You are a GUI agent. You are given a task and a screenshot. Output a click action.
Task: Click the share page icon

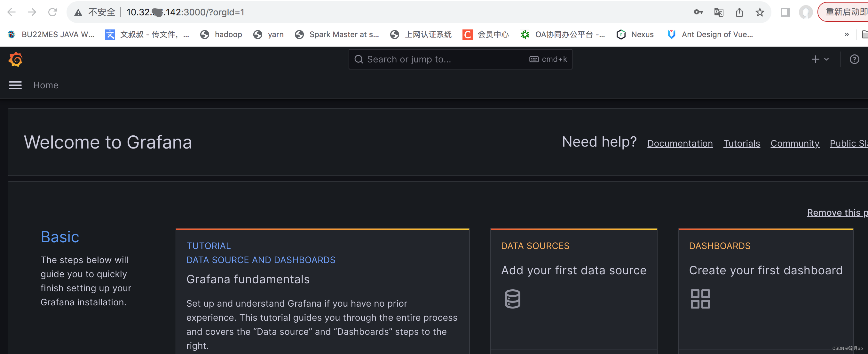pyautogui.click(x=739, y=12)
